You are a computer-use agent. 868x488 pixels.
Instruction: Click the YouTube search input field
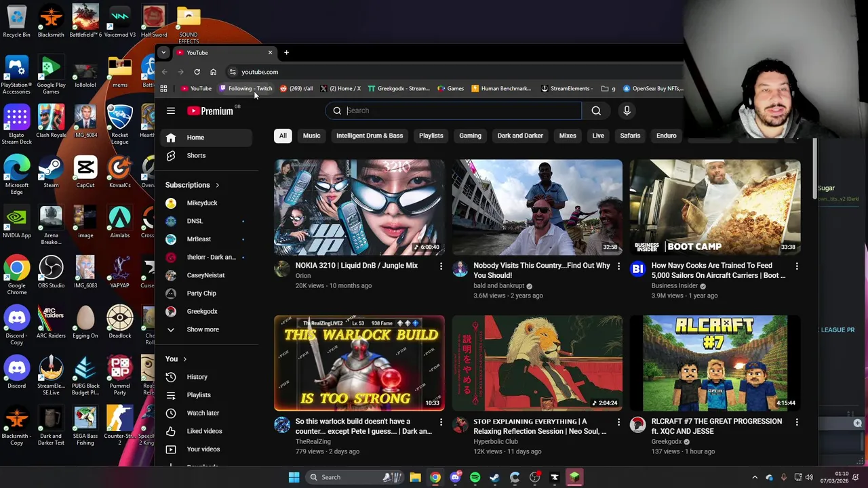454,110
